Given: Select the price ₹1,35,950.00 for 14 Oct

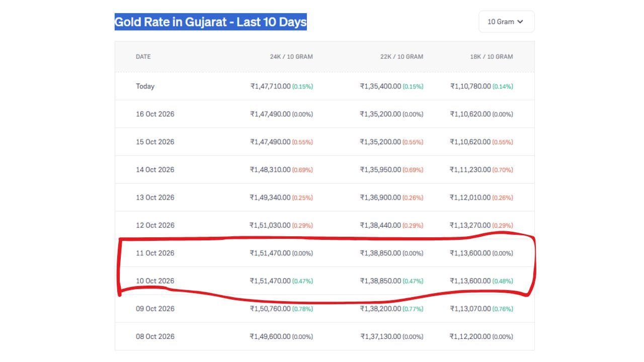Looking at the screenshot, I should point(380,170).
